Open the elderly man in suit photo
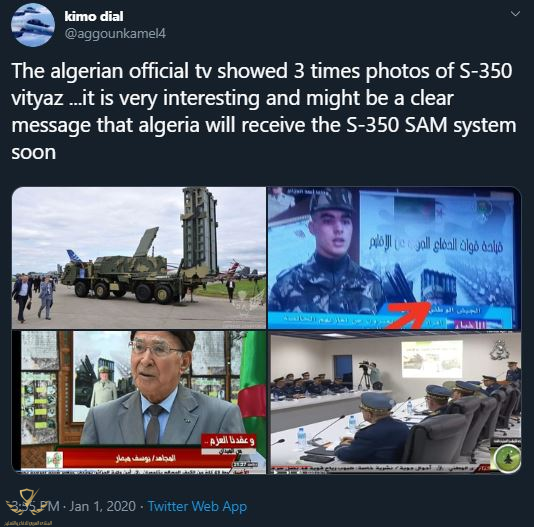Screen dimensions: 534x527 [139, 402]
